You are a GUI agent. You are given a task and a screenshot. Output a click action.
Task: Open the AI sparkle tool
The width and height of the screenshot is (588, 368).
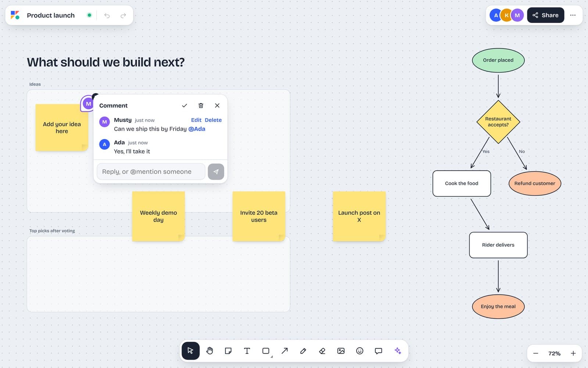point(398,351)
